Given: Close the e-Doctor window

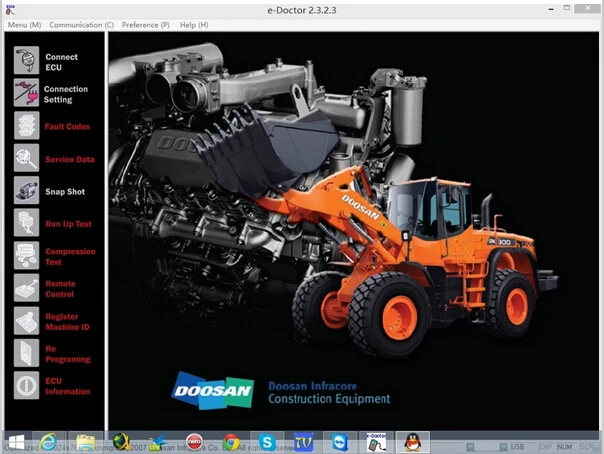Looking at the screenshot, I should click(x=587, y=8).
